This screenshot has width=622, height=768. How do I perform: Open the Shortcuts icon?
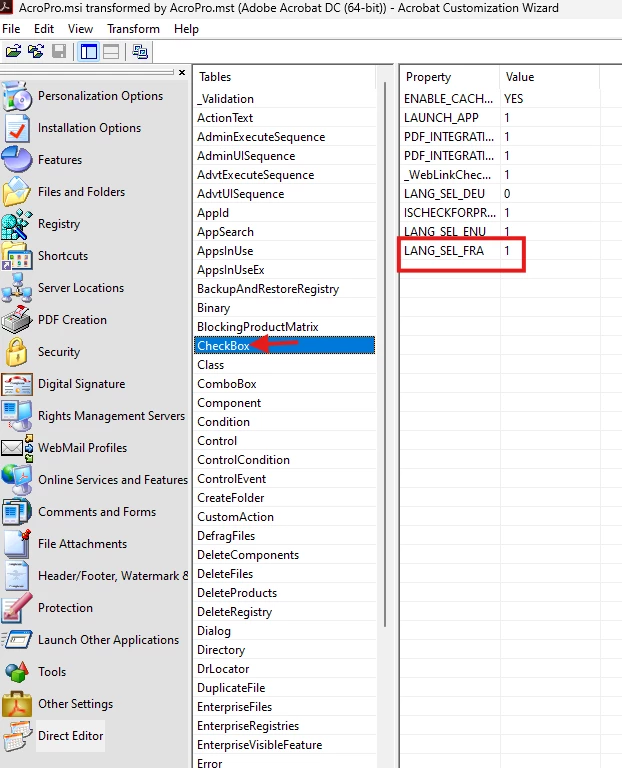click(17, 256)
